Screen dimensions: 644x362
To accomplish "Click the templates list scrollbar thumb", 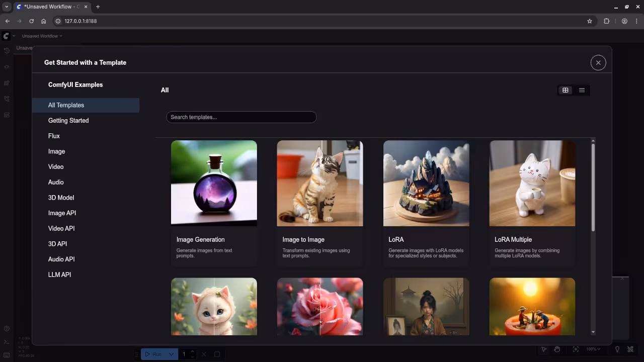I will (x=593, y=187).
